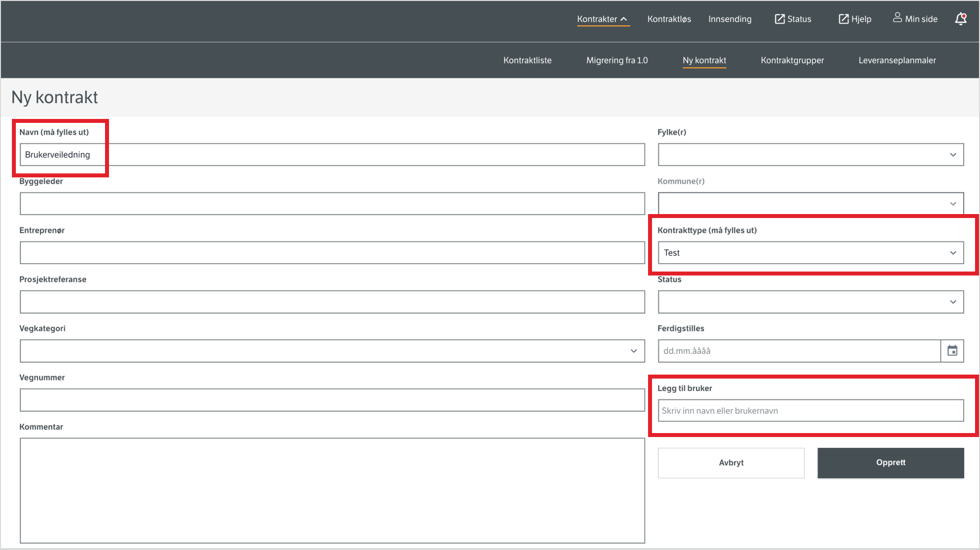Screen dimensions: 980x550
Task: Expand the Kommune(r) dropdown
Action: click(811, 204)
